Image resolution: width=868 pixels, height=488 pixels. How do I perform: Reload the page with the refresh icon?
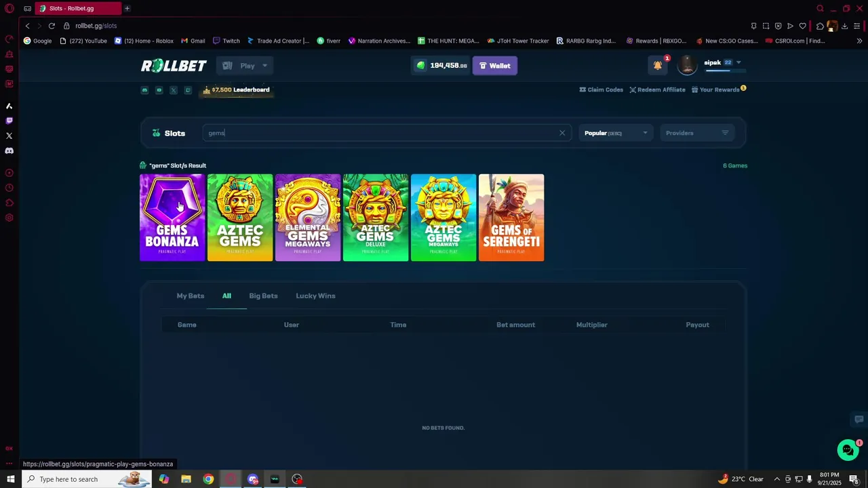point(52,26)
